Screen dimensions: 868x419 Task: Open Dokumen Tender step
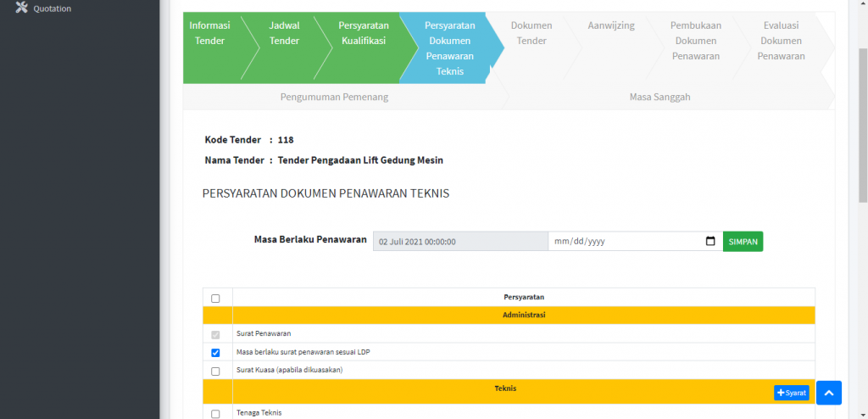pyautogui.click(x=531, y=33)
